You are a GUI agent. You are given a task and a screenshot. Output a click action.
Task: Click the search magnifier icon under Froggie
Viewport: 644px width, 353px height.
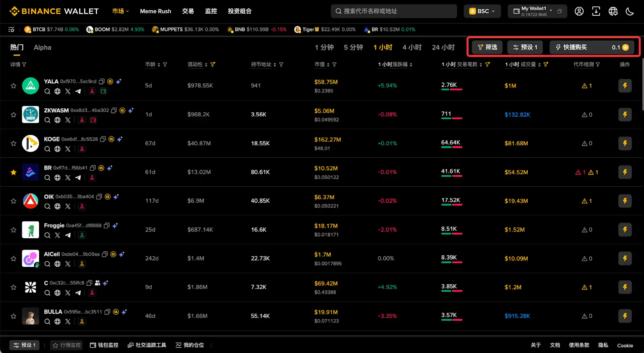click(x=47, y=235)
